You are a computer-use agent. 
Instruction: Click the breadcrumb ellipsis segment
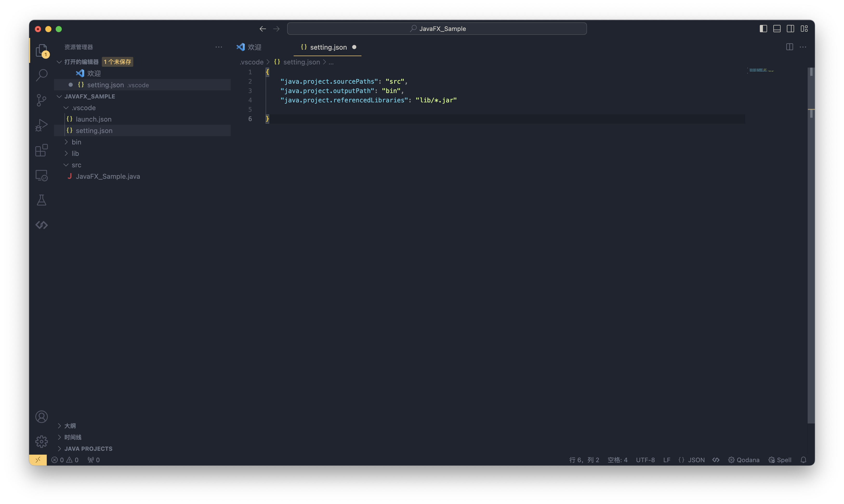pyautogui.click(x=331, y=62)
